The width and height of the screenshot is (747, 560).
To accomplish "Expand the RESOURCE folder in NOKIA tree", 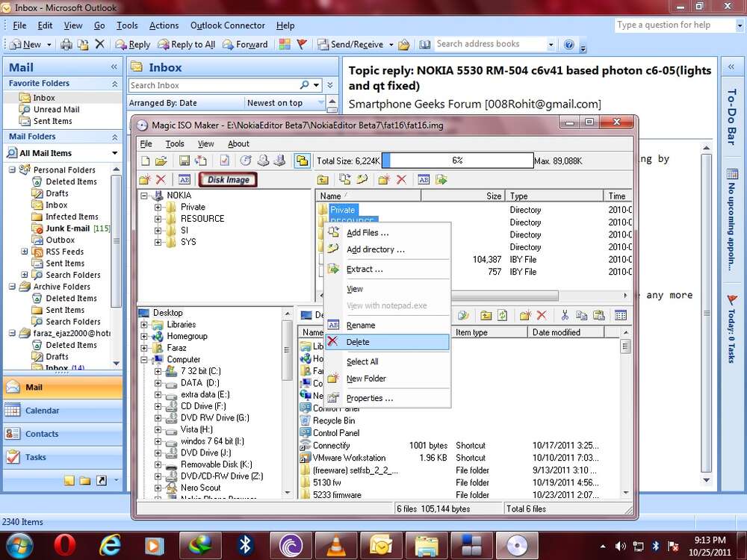I will click(158, 219).
